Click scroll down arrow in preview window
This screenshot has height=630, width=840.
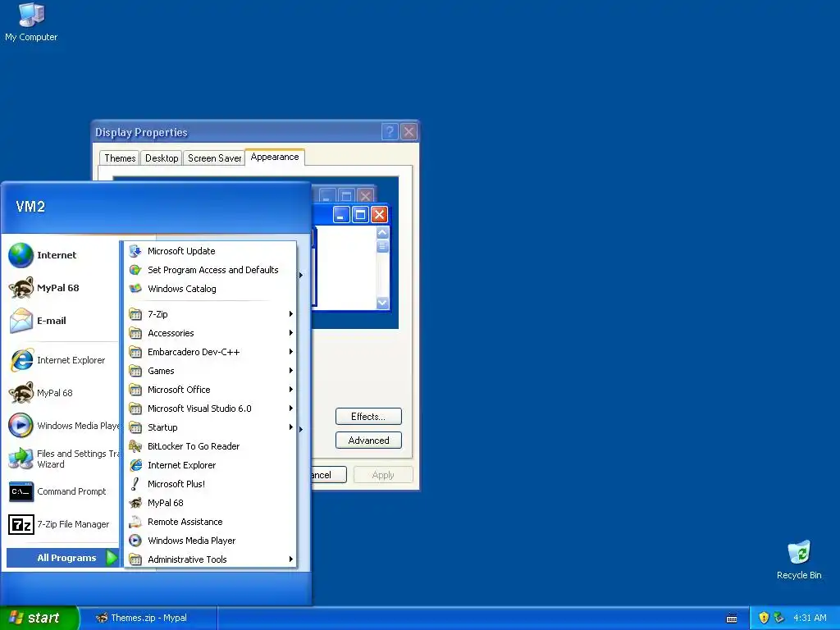pyautogui.click(x=382, y=303)
